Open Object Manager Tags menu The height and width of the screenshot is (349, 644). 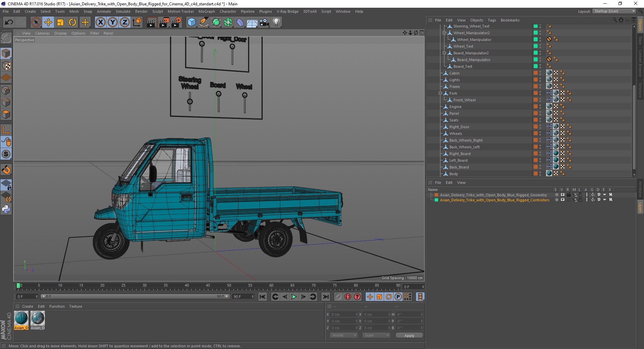492,20
